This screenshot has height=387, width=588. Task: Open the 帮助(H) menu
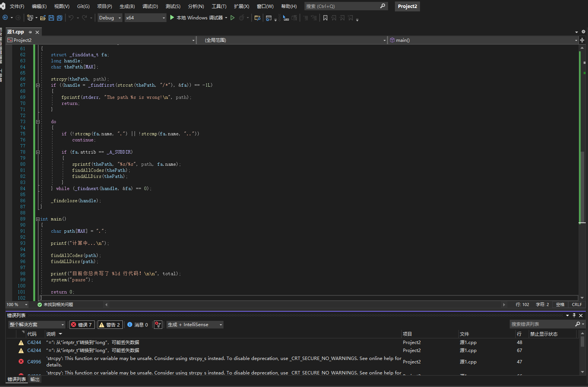point(289,6)
